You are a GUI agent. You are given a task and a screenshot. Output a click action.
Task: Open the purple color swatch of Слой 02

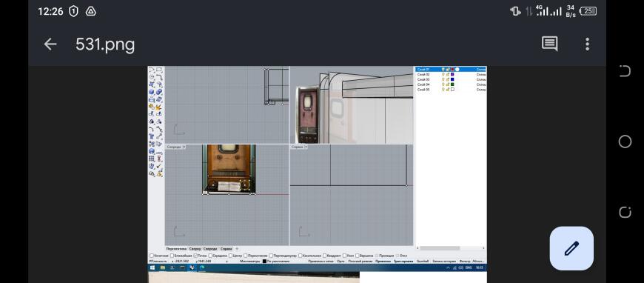[452, 74]
